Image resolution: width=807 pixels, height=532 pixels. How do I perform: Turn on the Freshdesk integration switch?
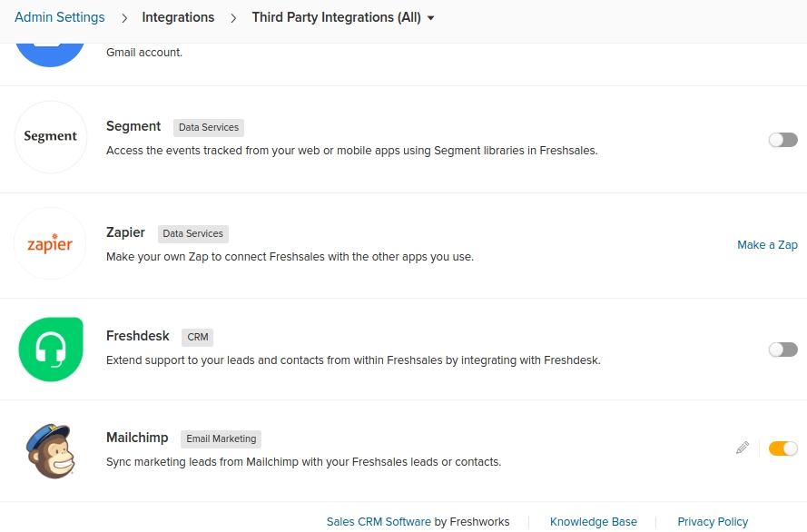782,350
